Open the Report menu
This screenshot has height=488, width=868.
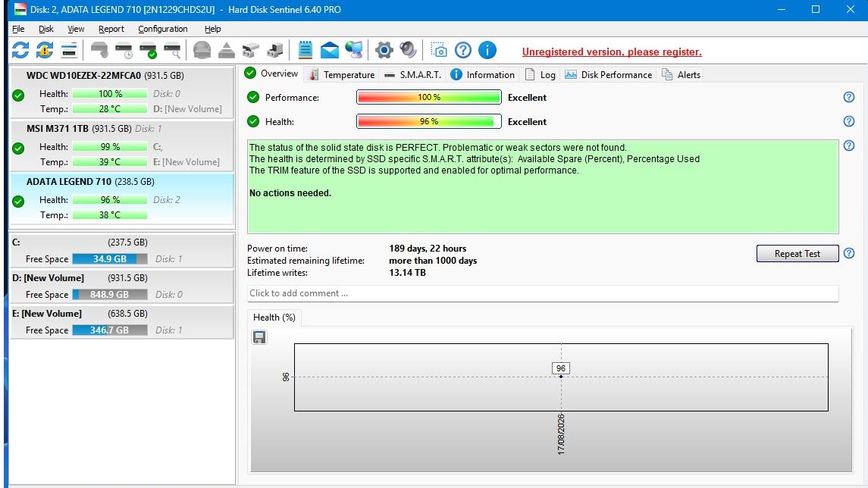[111, 29]
